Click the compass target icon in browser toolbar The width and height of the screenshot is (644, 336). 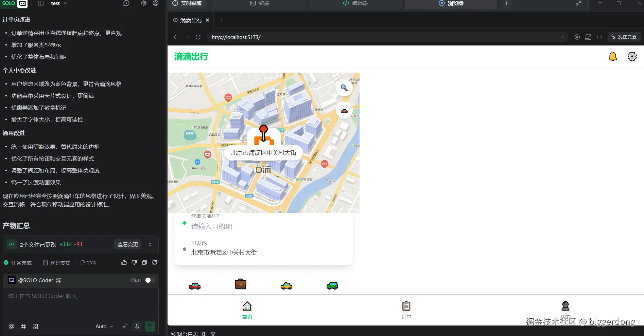pos(577,37)
